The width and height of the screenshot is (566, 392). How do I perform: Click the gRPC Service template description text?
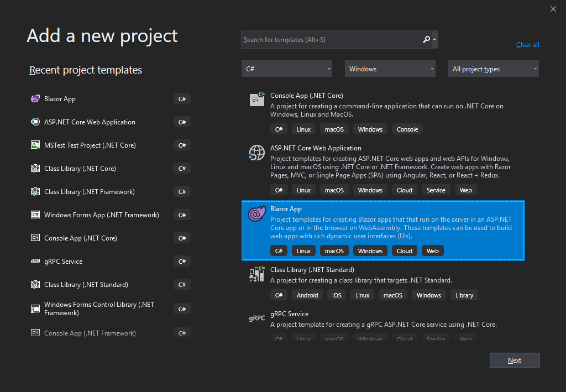(384, 325)
